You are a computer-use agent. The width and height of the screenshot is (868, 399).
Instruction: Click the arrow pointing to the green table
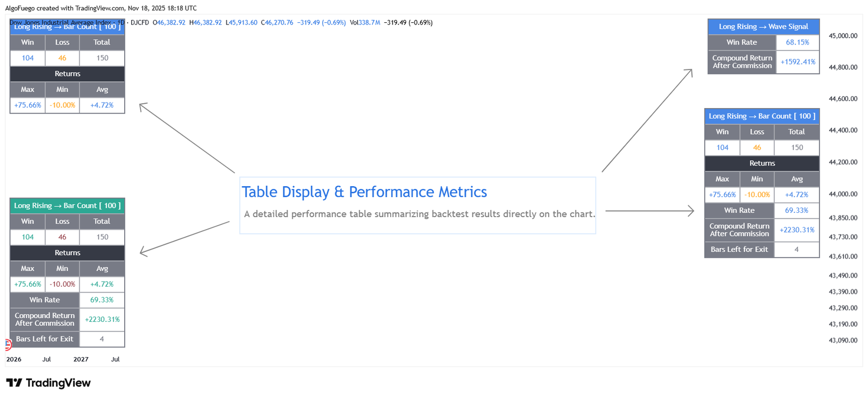point(184,237)
